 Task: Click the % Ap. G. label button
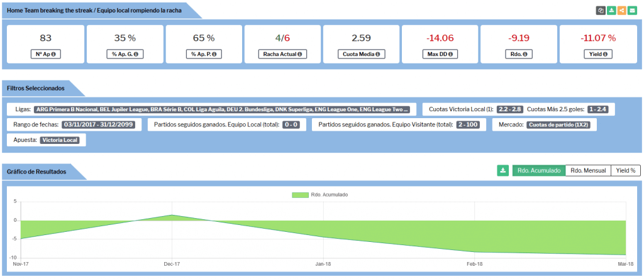[x=125, y=54]
